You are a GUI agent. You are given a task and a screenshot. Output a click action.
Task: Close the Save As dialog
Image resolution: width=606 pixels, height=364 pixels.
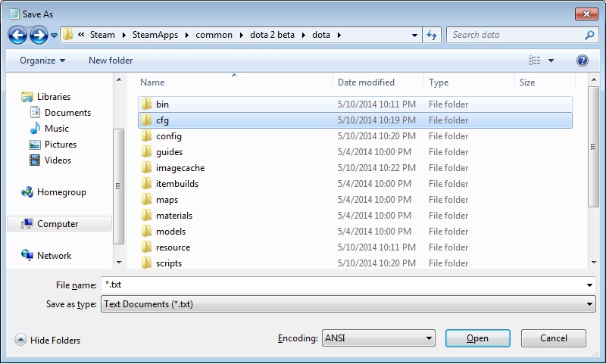point(586,14)
